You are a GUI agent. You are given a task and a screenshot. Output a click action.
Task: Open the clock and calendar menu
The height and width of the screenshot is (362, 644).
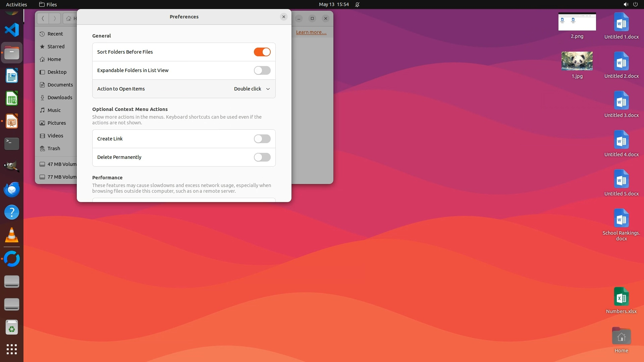coord(333,4)
